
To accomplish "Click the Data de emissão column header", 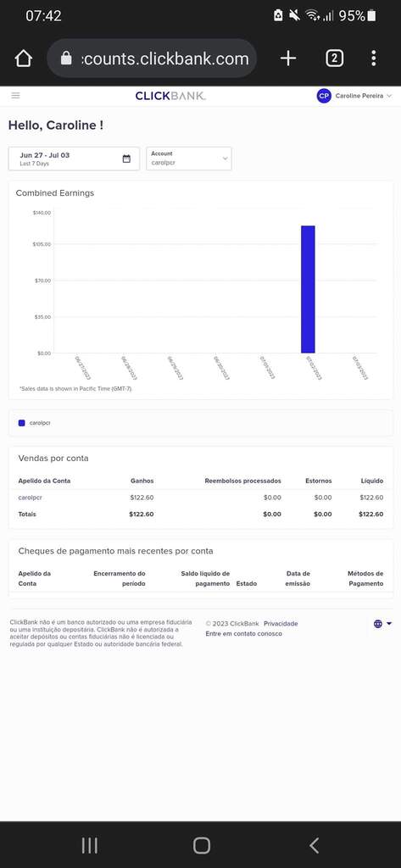I will (298, 578).
